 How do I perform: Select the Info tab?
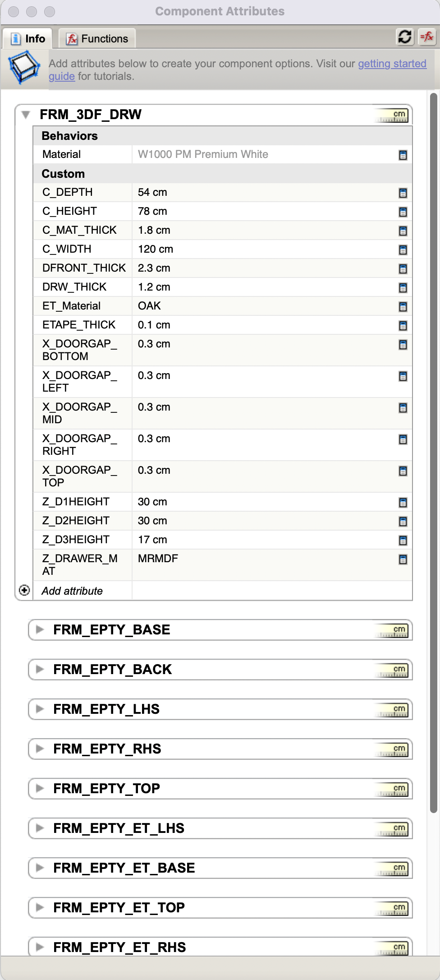click(28, 39)
